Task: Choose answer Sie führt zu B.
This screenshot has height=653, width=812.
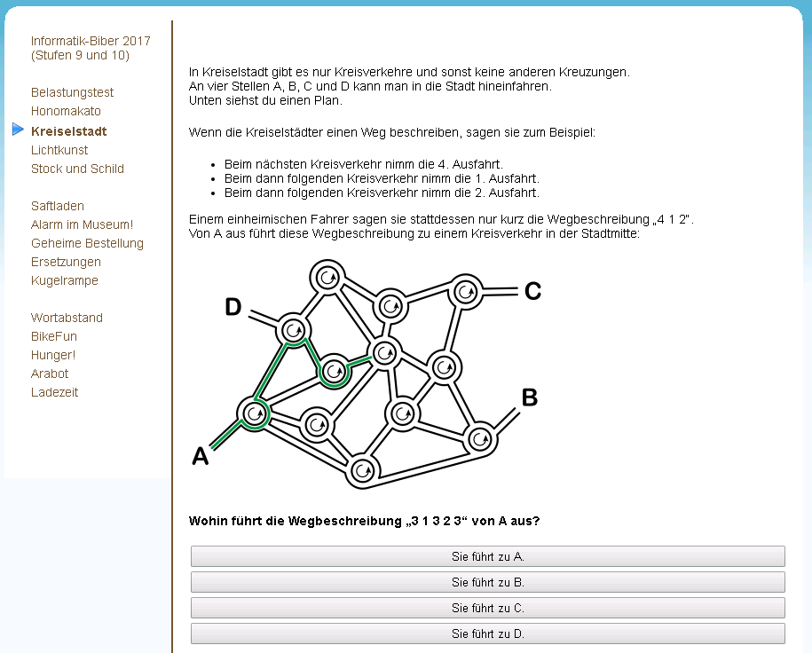Action: click(x=488, y=582)
